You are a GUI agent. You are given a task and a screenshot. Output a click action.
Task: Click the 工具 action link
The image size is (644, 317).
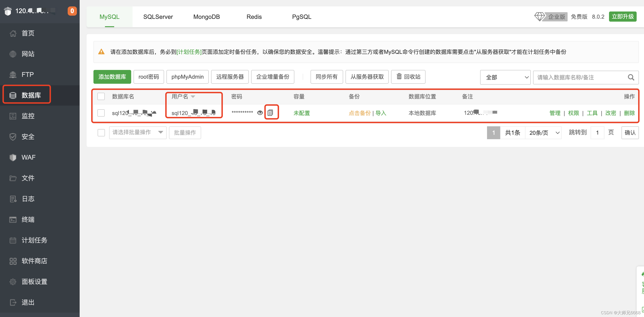click(592, 113)
